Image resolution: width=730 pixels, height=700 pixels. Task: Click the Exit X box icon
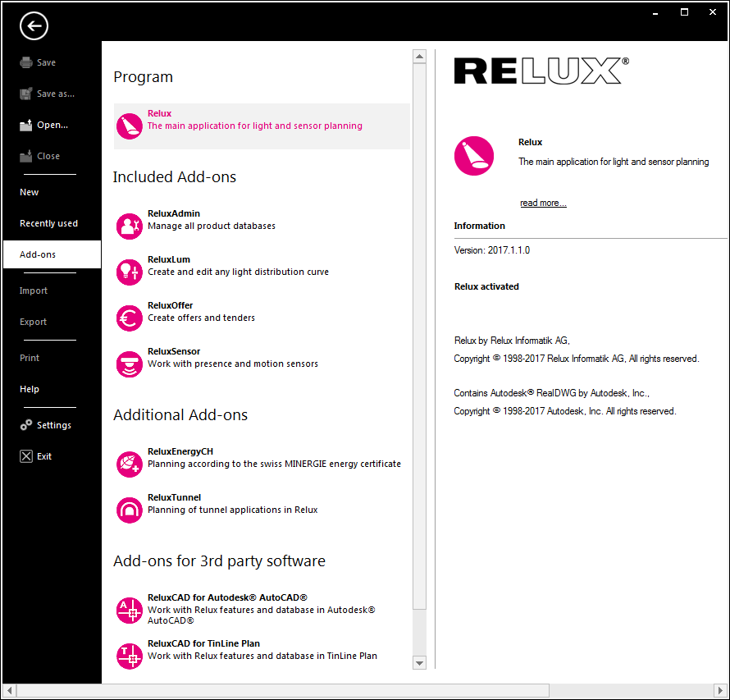click(26, 456)
